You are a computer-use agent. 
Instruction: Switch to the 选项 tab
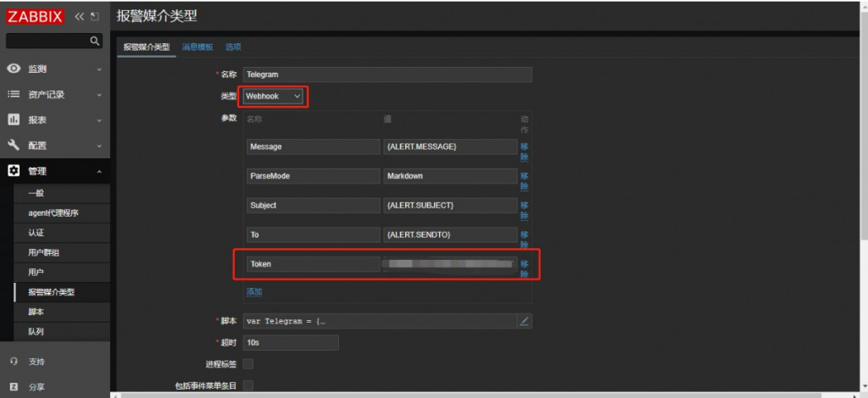point(233,47)
